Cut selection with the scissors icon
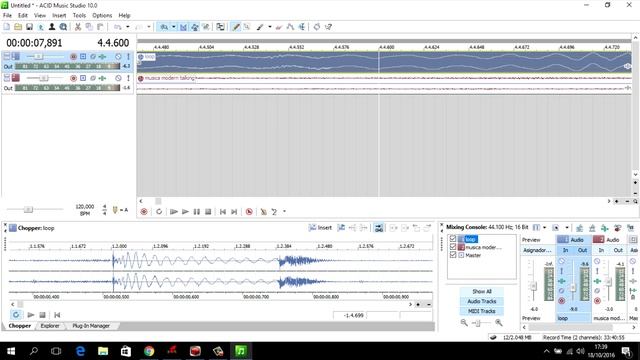The height and width of the screenshot is (360, 640). (78, 27)
